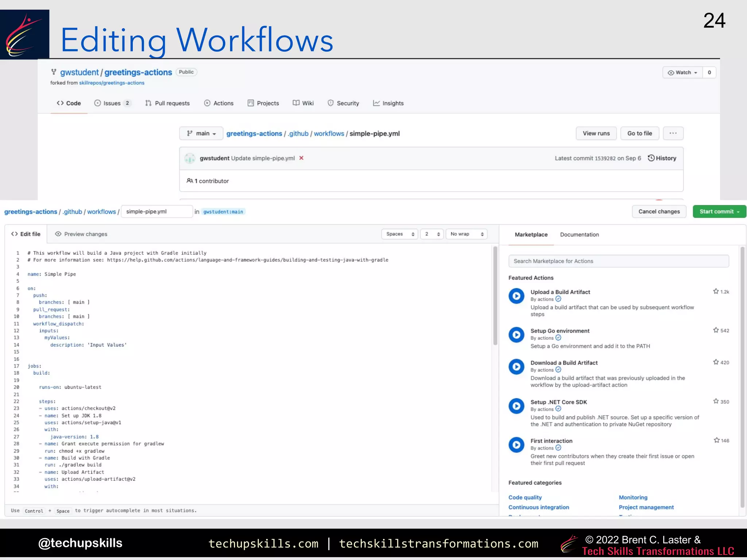Image resolution: width=747 pixels, height=560 pixels.
Task: Click the Tech Skills logo in slide header
Action: pos(25,35)
